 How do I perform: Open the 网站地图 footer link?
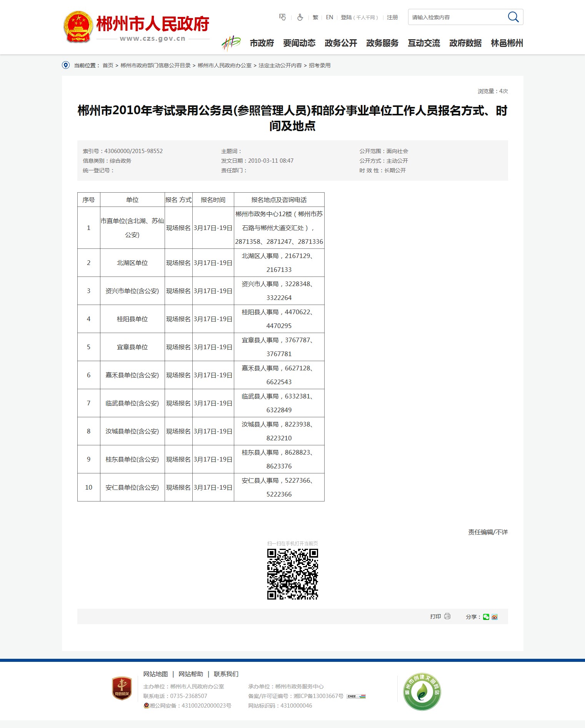tap(155, 674)
